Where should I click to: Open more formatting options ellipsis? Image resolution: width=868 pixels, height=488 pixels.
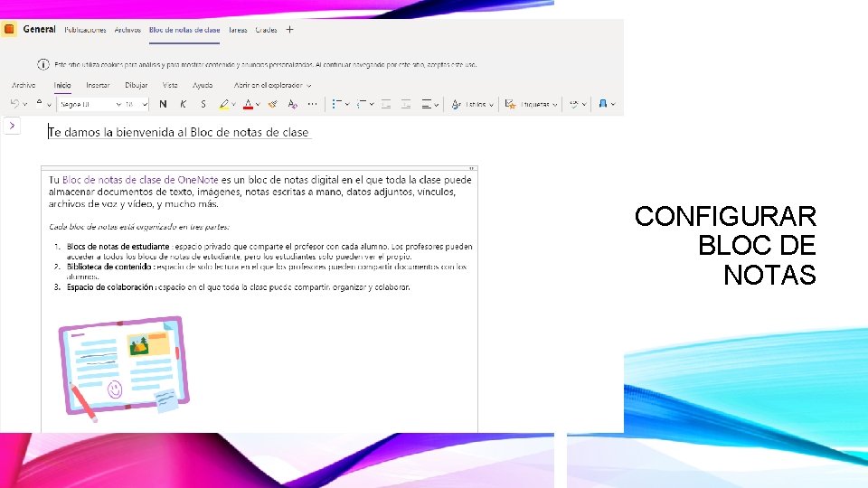(x=312, y=104)
